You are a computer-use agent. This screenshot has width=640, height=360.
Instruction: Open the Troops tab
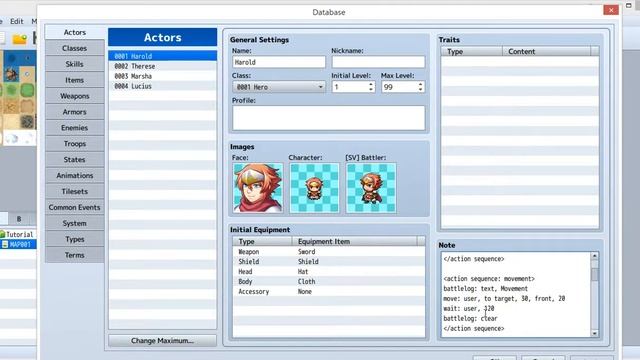click(75, 144)
